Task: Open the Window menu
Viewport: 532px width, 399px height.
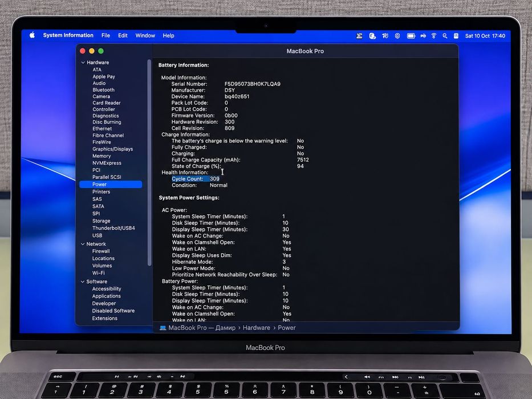Action: click(145, 35)
